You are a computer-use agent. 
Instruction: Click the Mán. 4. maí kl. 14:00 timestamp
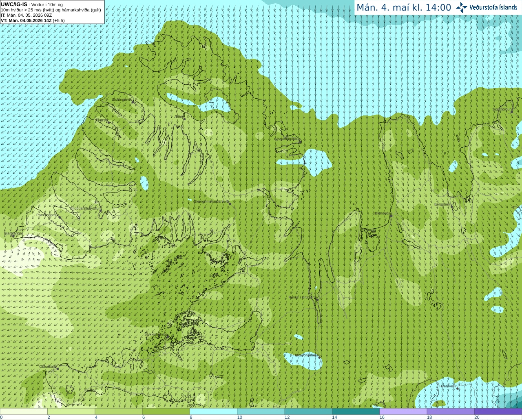point(404,7)
